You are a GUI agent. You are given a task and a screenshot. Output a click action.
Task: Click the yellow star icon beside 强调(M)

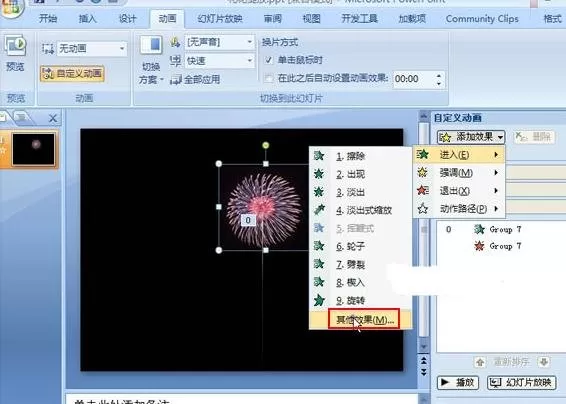(x=422, y=172)
